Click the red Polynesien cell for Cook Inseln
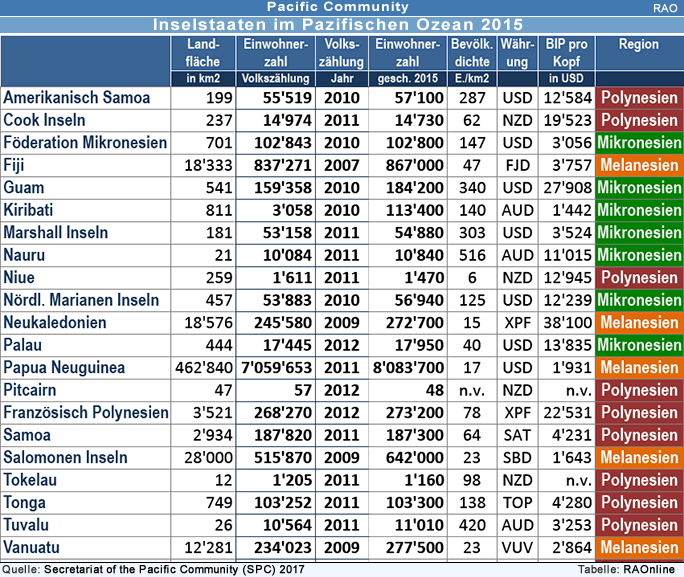The width and height of the screenshot is (684, 577). 638,120
